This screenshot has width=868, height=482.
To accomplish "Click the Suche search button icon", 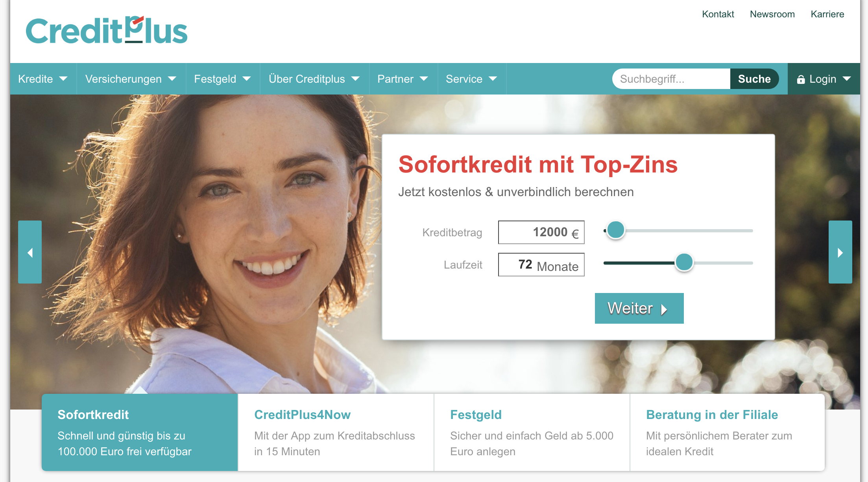I will pyautogui.click(x=754, y=78).
